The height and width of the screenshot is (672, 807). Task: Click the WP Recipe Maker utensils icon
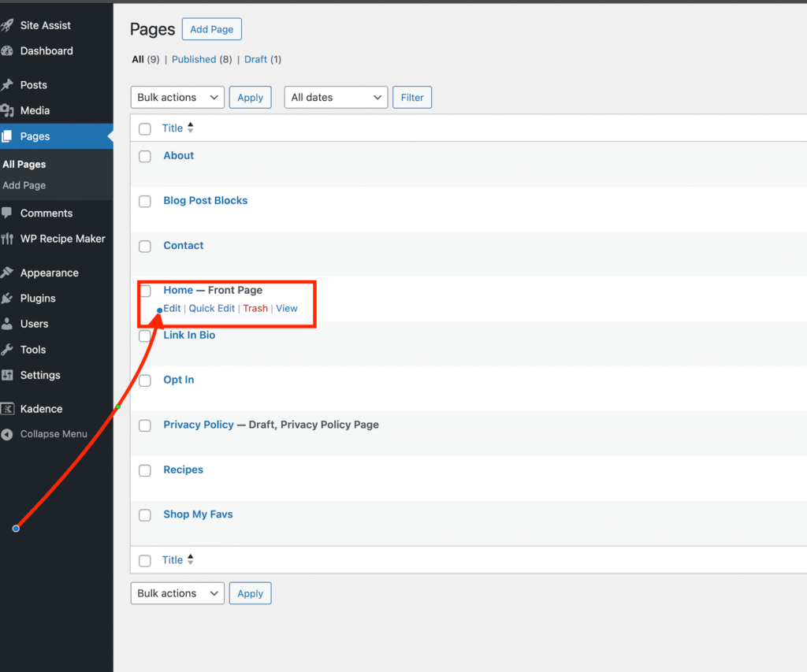coord(7,239)
